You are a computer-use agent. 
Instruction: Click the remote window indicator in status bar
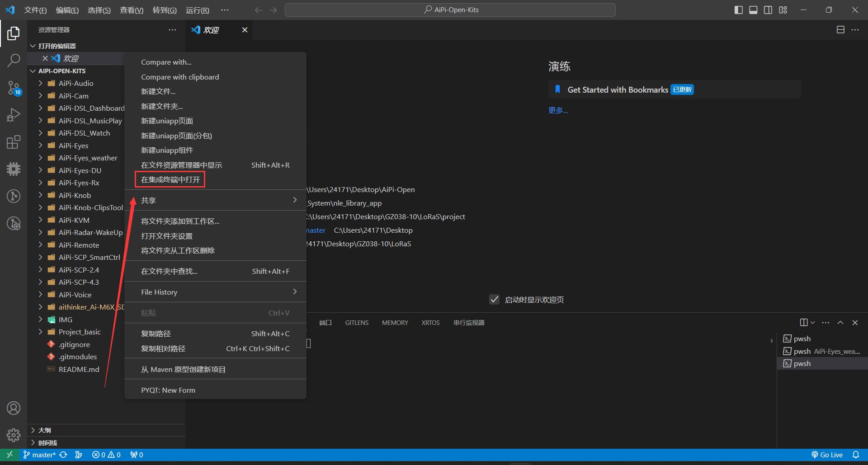click(x=9, y=455)
